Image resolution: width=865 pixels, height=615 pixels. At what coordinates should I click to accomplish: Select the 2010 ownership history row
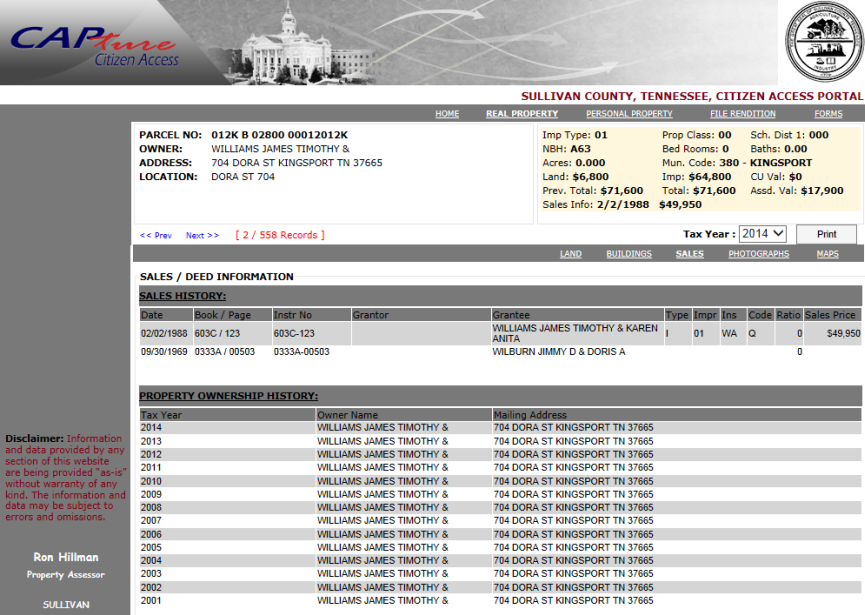(x=500, y=482)
